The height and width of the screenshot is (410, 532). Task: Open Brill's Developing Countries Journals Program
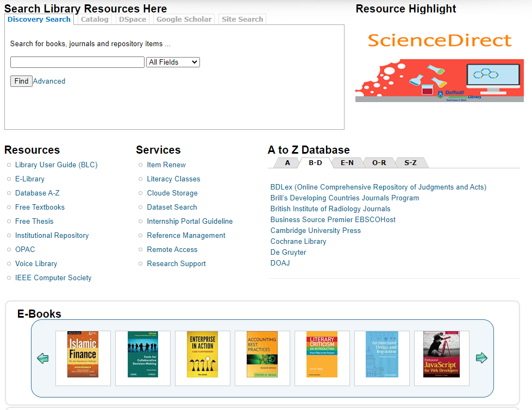tap(345, 198)
